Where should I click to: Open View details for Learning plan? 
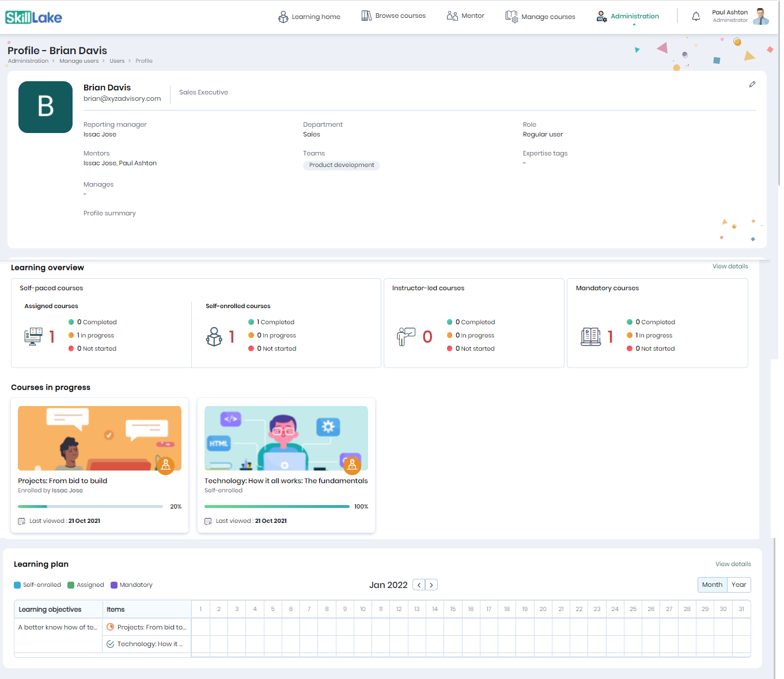point(733,564)
